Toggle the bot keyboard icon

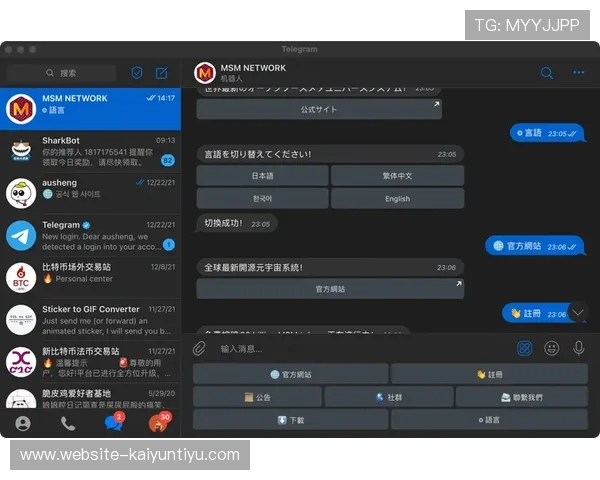(x=524, y=348)
